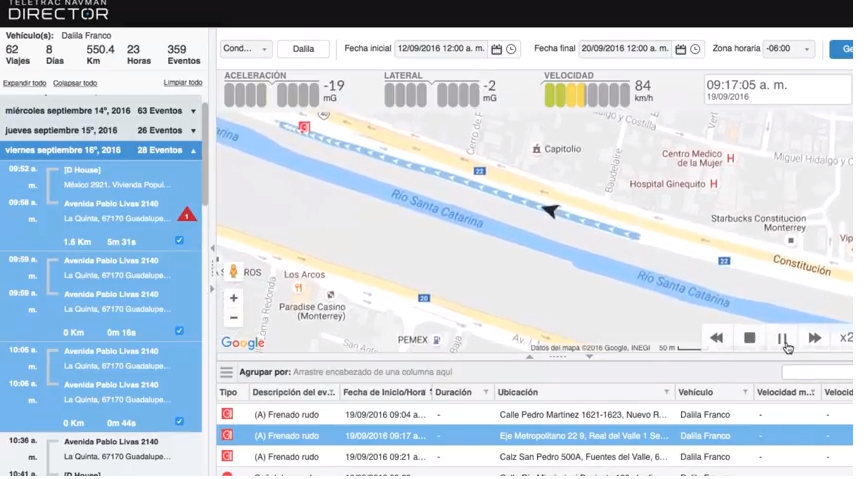This screenshot has height=479, width=866.
Task: Zoom in on the map
Action: (234, 298)
